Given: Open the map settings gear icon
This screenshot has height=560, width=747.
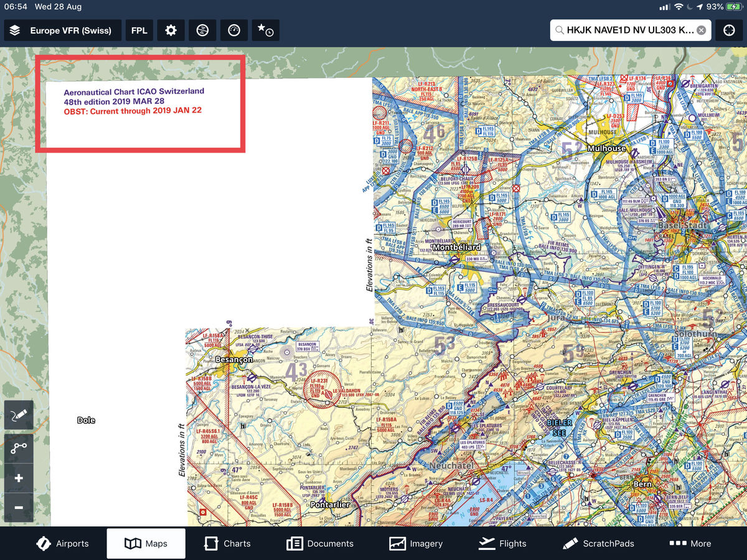Looking at the screenshot, I should (x=171, y=30).
